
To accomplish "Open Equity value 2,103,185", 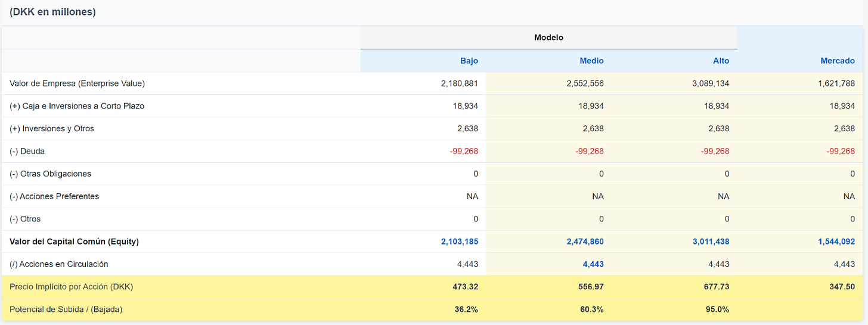I will point(460,242).
